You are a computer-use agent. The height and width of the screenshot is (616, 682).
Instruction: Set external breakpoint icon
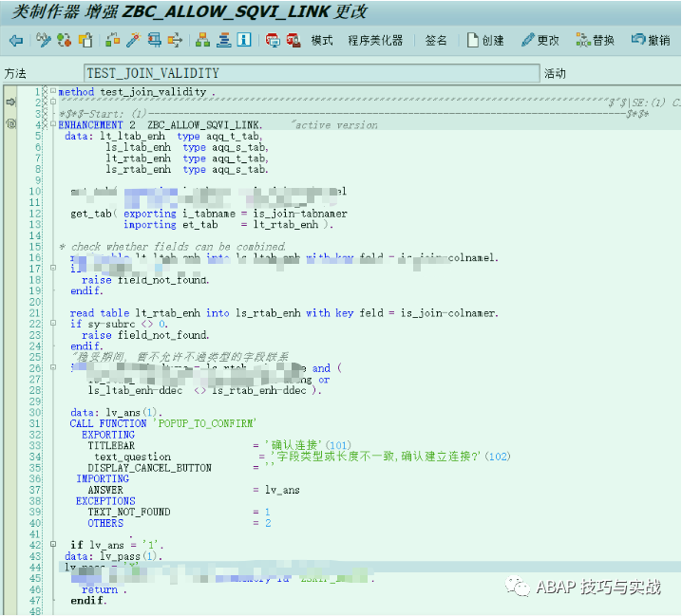pyautogui.click(x=294, y=40)
